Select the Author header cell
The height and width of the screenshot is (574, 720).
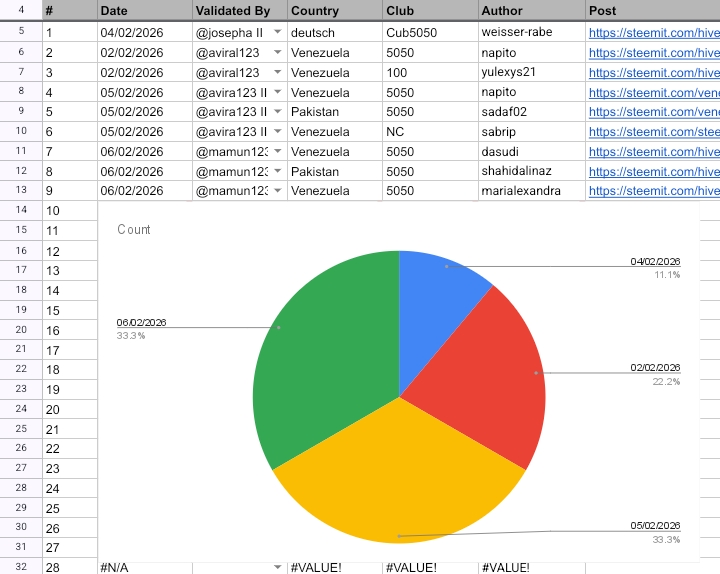(x=532, y=11)
